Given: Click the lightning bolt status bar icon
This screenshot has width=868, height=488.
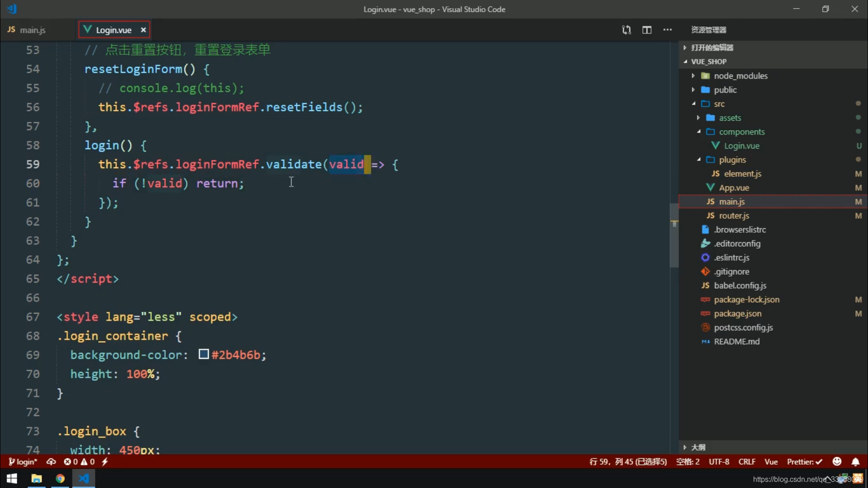Looking at the screenshot, I should [x=105, y=462].
